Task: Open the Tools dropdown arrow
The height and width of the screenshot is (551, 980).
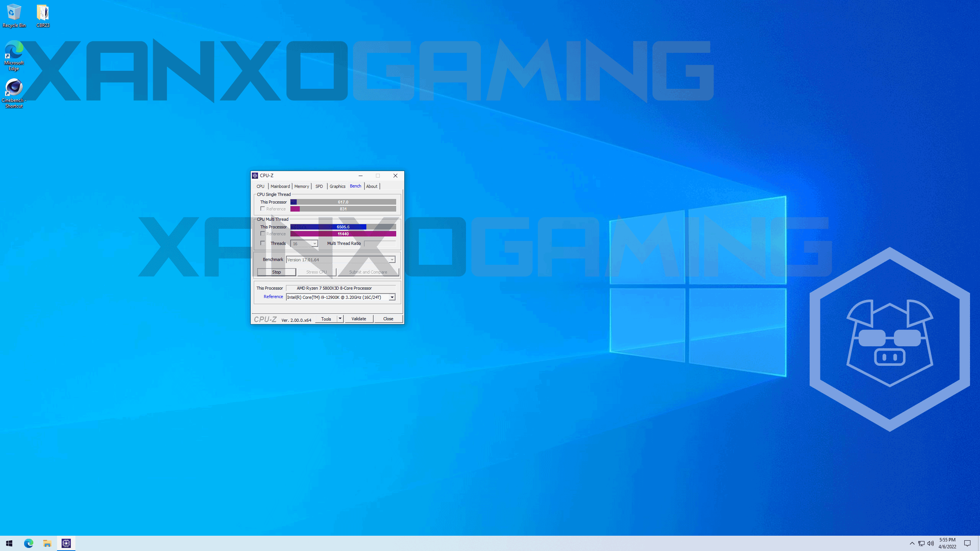Action: 340,318
